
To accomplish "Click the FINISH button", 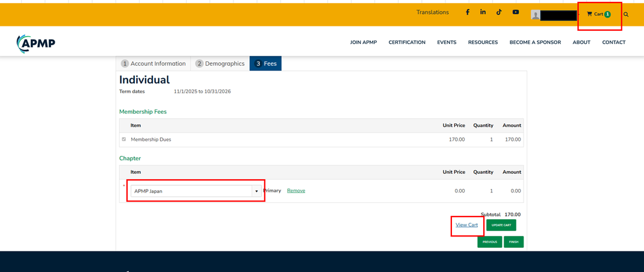I will (513, 242).
